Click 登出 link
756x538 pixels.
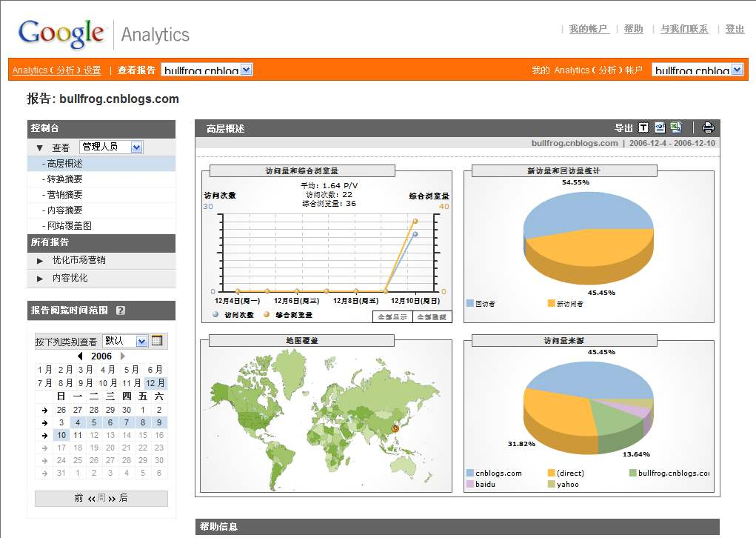tap(735, 29)
